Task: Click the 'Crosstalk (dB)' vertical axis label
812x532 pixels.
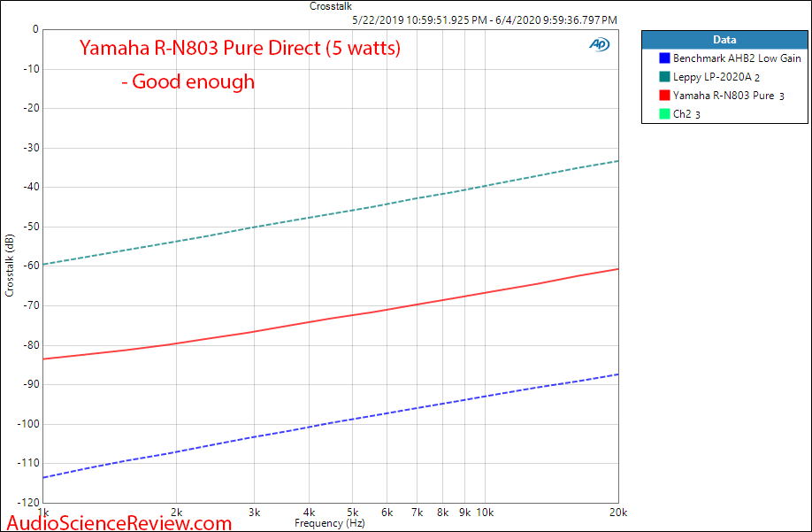Action: (10, 266)
